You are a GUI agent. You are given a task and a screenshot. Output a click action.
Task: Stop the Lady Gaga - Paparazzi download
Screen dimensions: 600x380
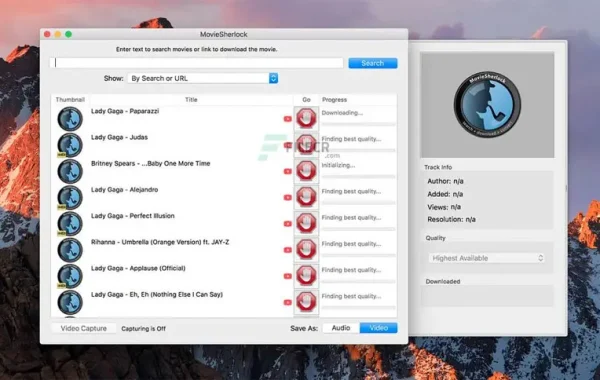tap(306, 118)
